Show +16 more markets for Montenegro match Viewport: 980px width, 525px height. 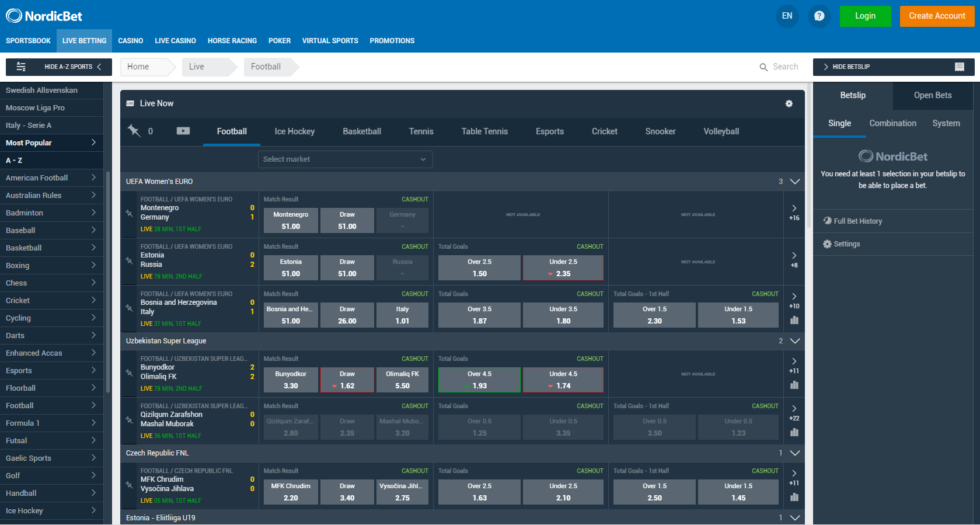point(794,213)
